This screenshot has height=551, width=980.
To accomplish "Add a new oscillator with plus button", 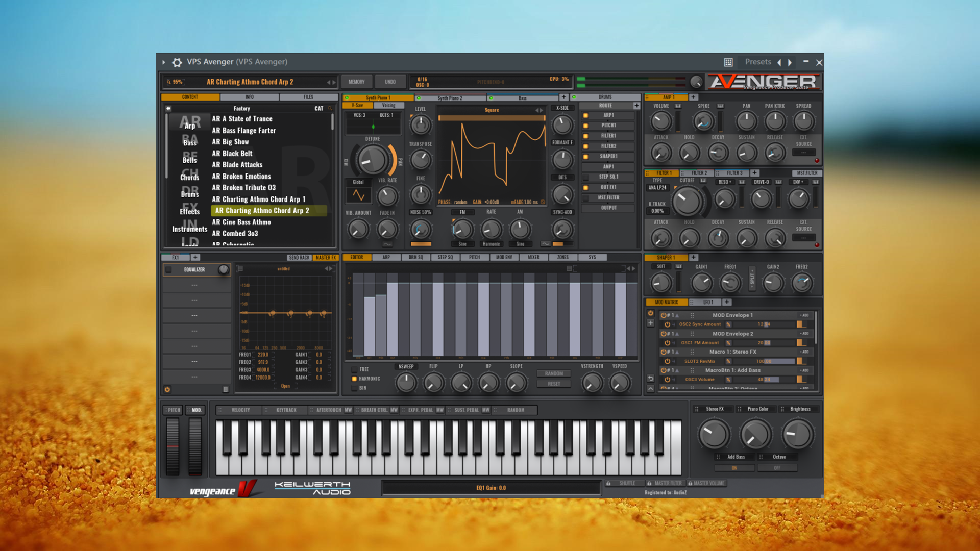I will click(x=563, y=97).
